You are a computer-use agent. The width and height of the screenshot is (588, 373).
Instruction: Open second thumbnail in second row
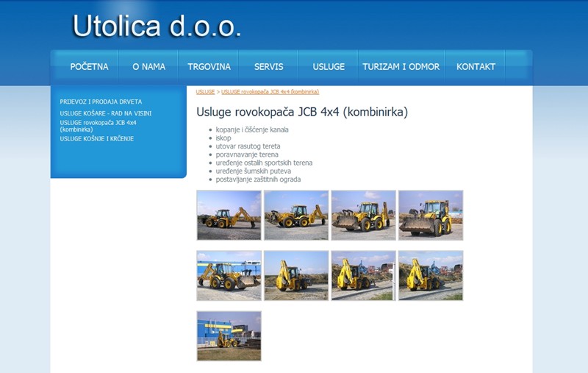(296, 275)
